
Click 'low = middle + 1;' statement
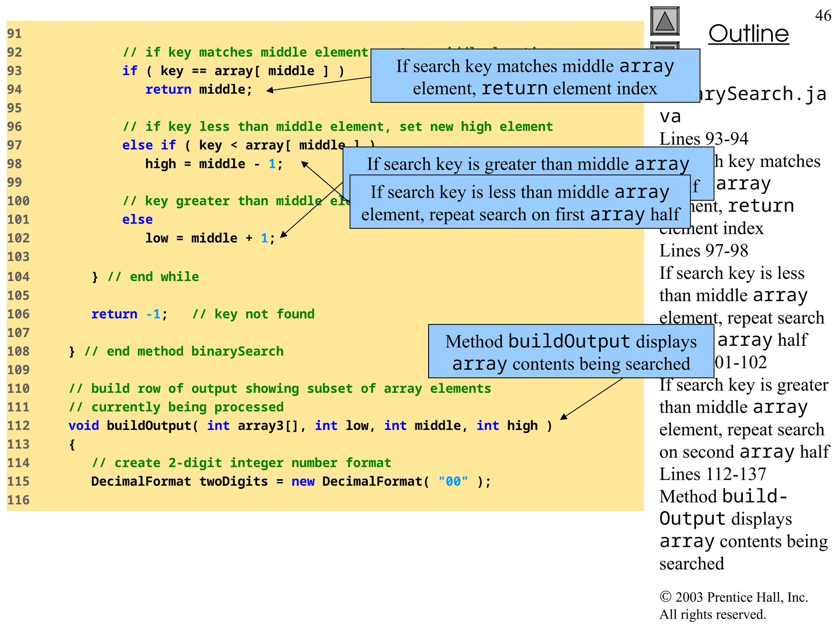tap(210, 238)
